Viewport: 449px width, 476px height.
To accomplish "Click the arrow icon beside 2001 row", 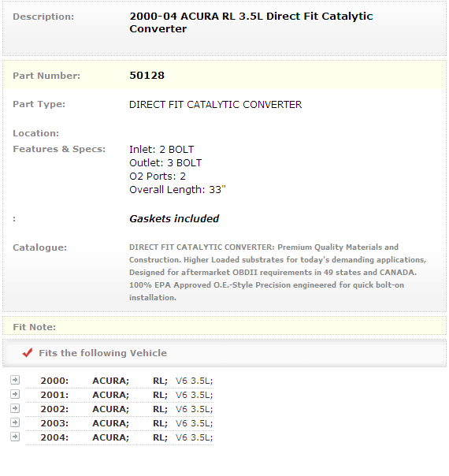I will pos(15,394).
